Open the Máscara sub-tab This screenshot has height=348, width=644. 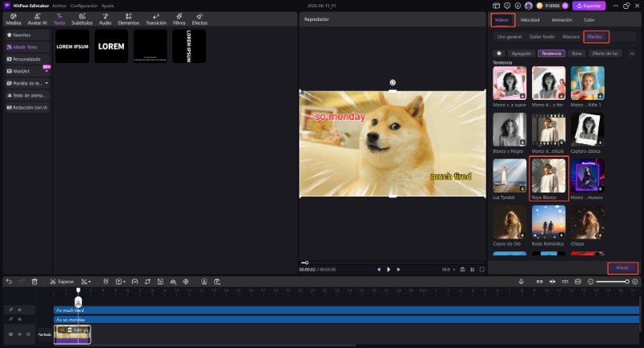tap(571, 36)
